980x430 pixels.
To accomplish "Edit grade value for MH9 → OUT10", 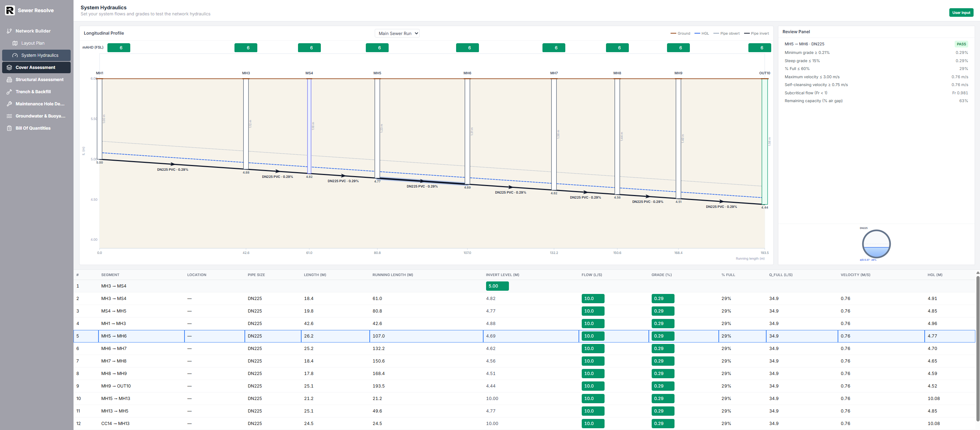I will coord(663,386).
